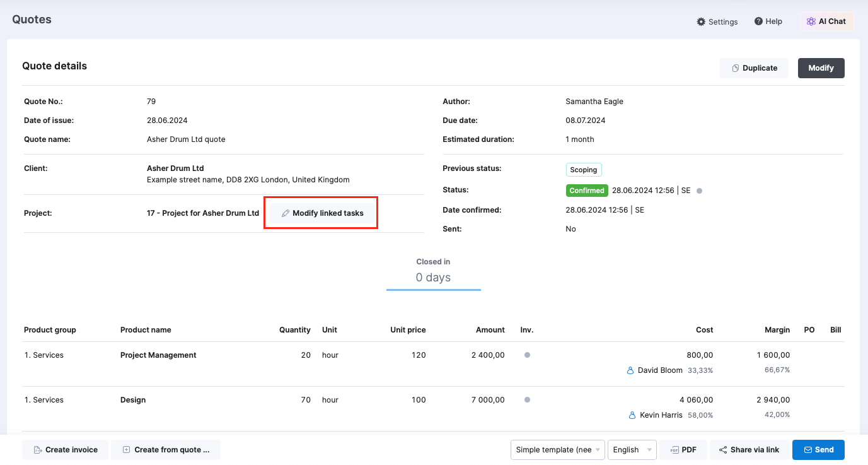The width and height of the screenshot is (868, 465).
Task: Click the David Bloom name
Action: click(x=660, y=370)
